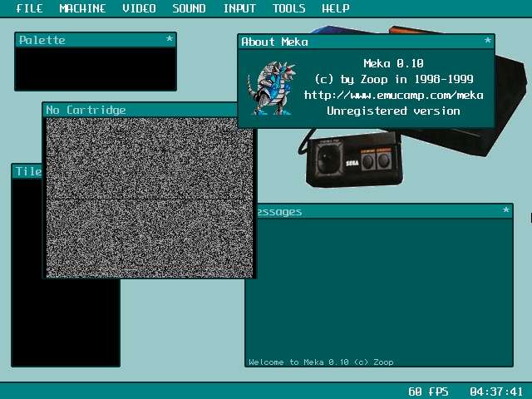The image size is (532, 399).
Task: Click the 'Unregistered version' text
Action: point(393,111)
